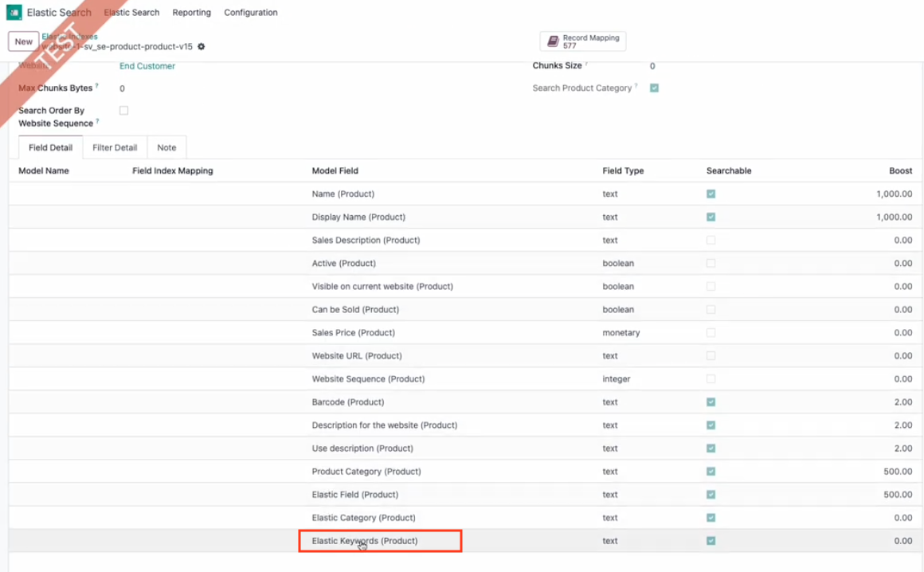Click the Record Mapping book icon
The width and height of the screenshot is (924, 572).
[553, 41]
